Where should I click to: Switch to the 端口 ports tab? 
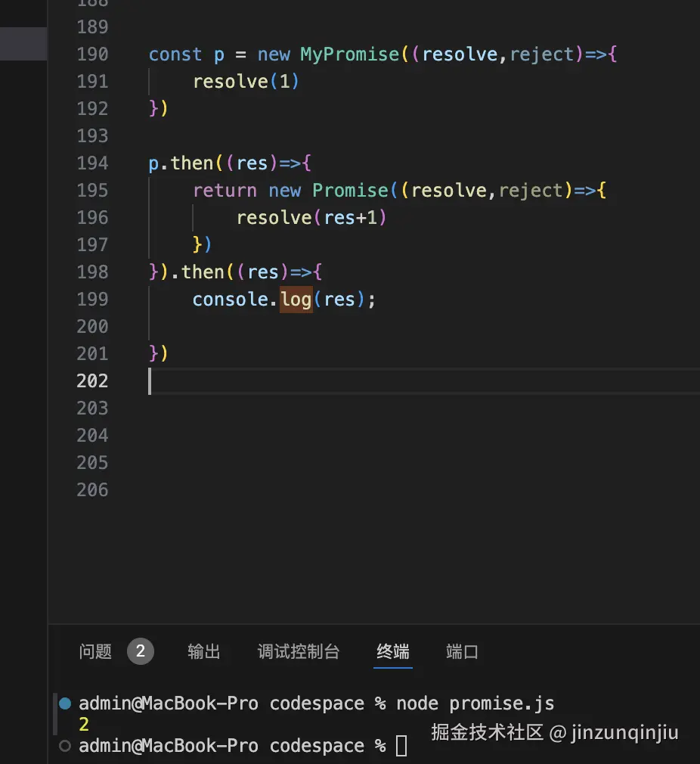[x=462, y=651]
